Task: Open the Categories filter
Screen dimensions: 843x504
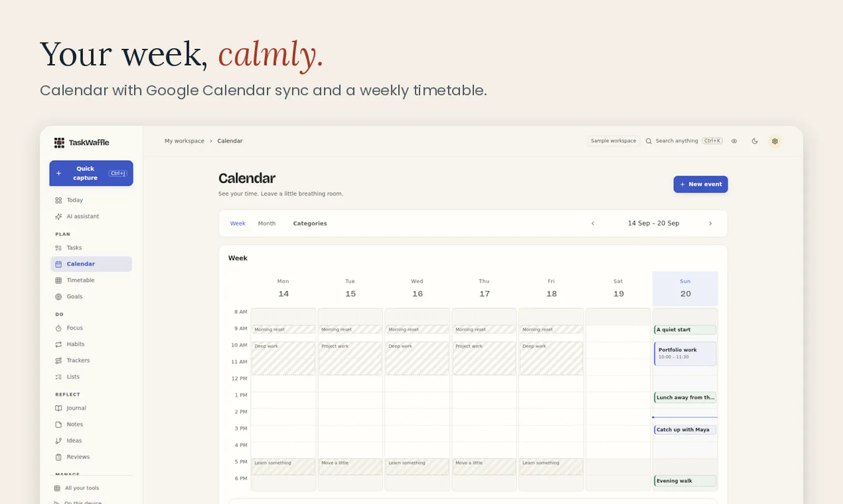Action: (310, 223)
